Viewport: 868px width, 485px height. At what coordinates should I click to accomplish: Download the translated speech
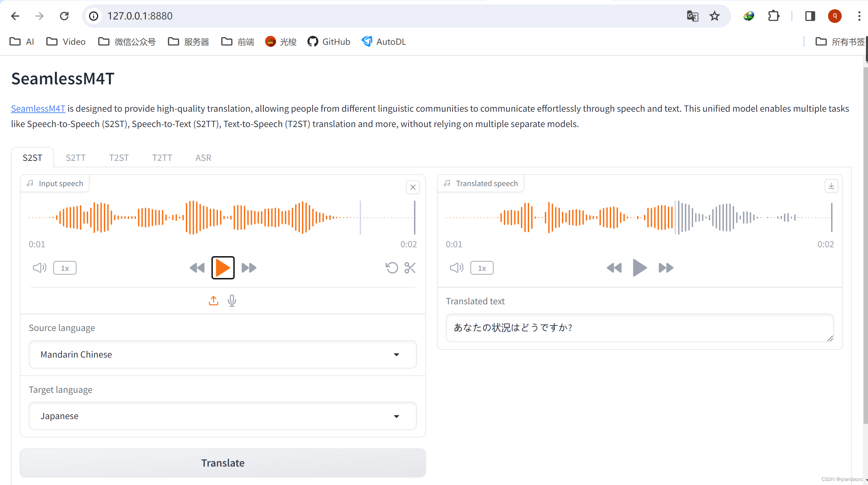(x=831, y=186)
